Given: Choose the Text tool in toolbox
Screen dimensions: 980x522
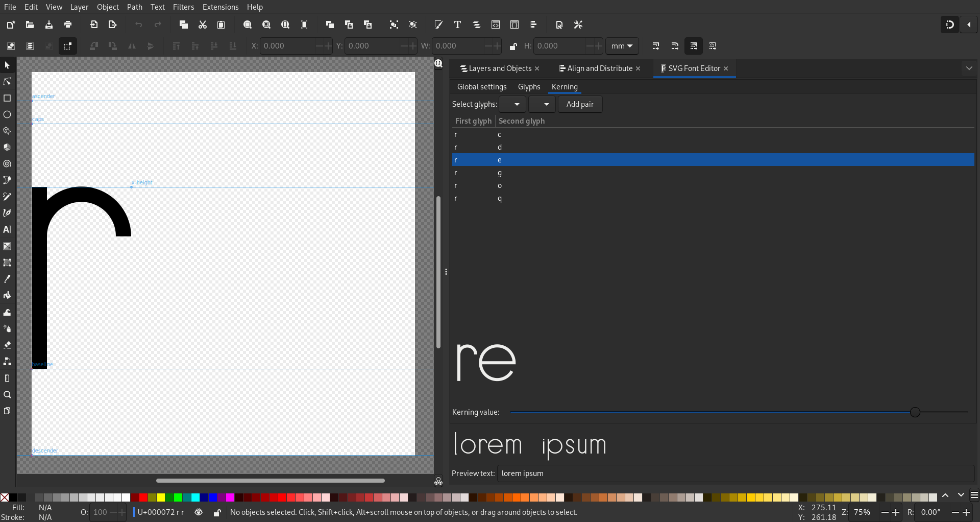Looking at the screenshot, I should click(7, 229).
